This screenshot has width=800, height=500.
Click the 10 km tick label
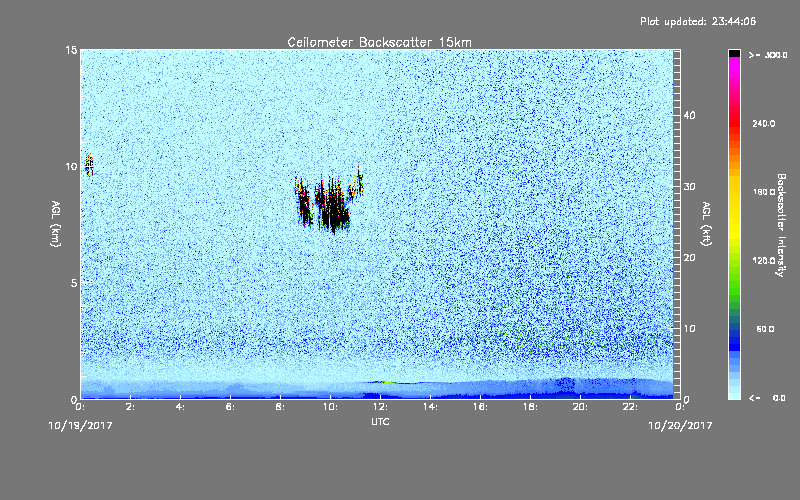click(x=71, y=166)
